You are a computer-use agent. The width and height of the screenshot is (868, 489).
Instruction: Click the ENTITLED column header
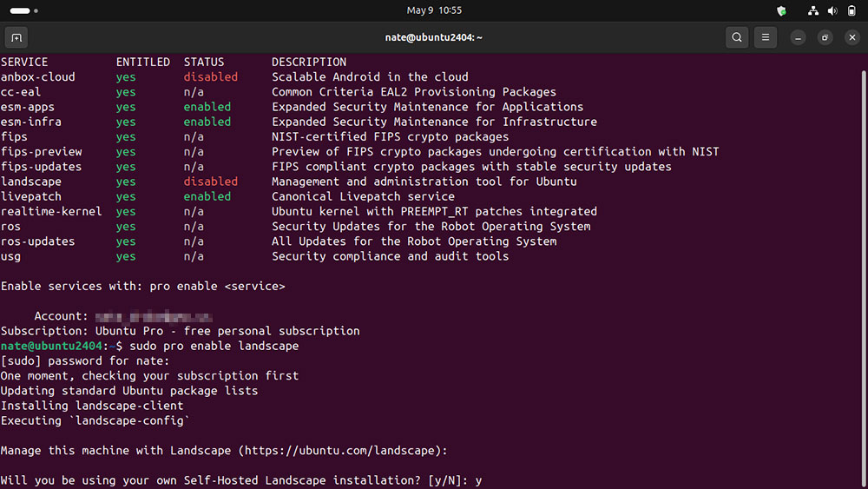click(143, 62)
